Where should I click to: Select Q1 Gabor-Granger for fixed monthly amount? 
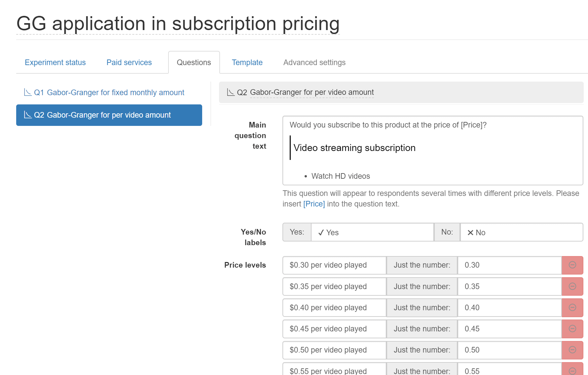(x=109, y=93)
